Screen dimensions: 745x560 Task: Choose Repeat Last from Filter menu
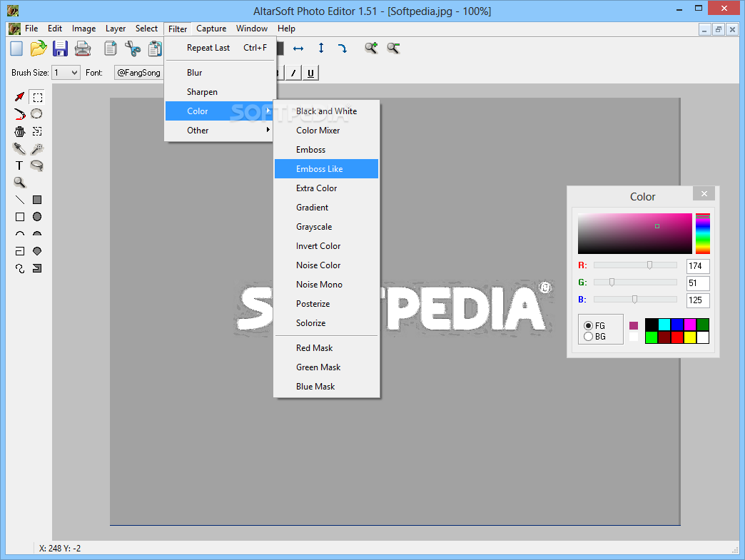coord(220,48)
